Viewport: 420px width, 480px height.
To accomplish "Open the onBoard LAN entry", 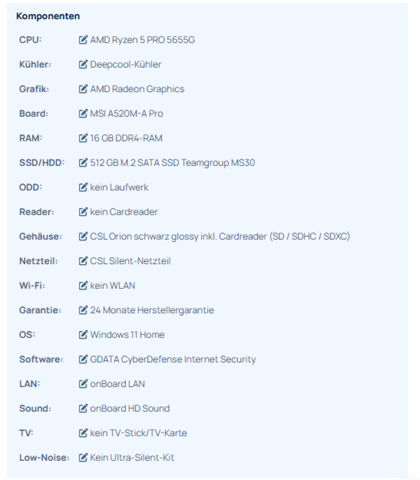I will pyautogui.click(x=117, y=384).
